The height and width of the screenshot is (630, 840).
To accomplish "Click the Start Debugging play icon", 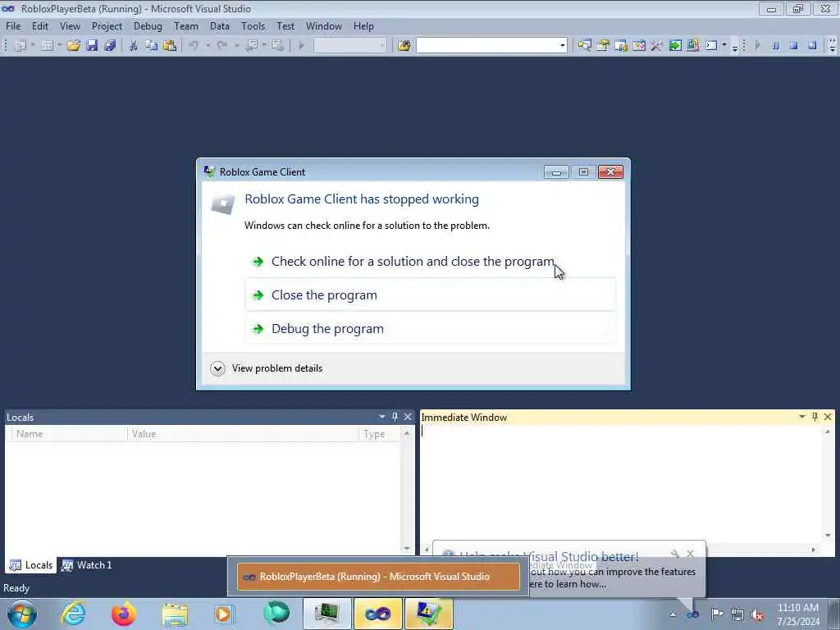I will point(301,46).
